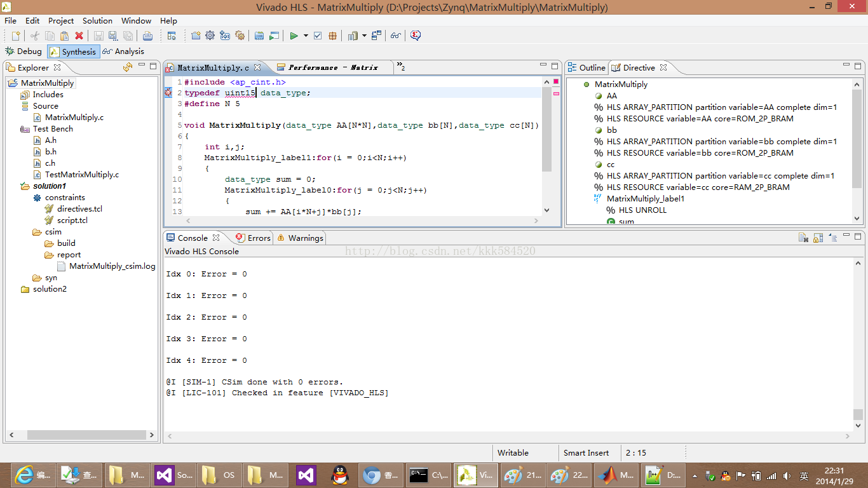Toggle the checkbox-style Cosimulation toolbar button
Screen dimensions: 868x488
[318, 36]
